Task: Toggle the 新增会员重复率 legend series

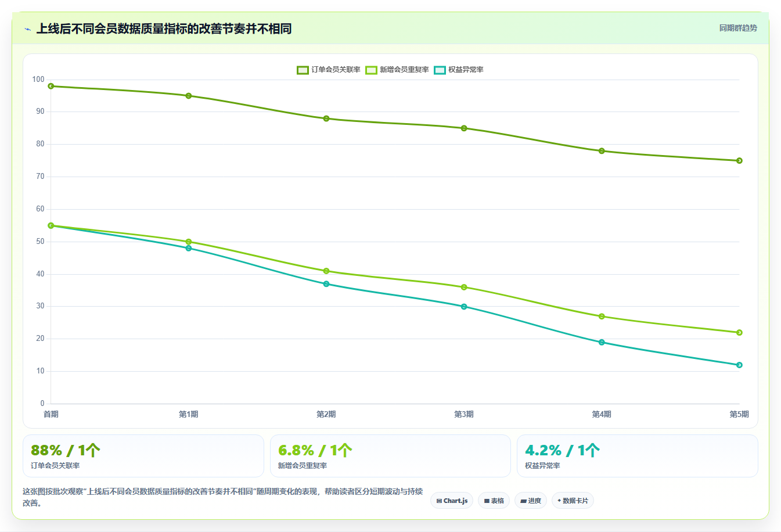Action: (397, 70)
